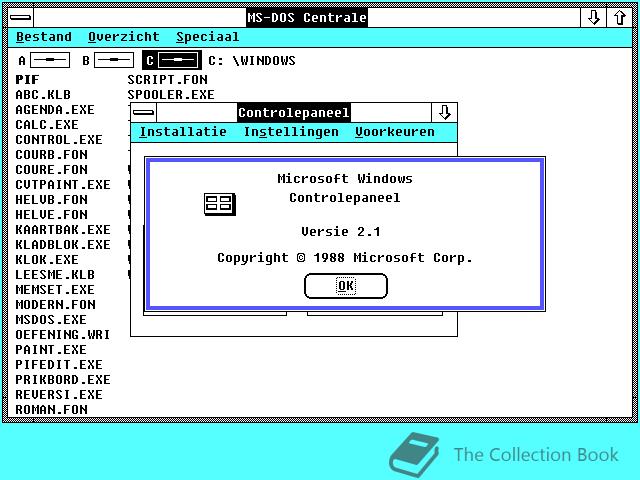
Task: Select the PIF directory entry
Action: 27,80
